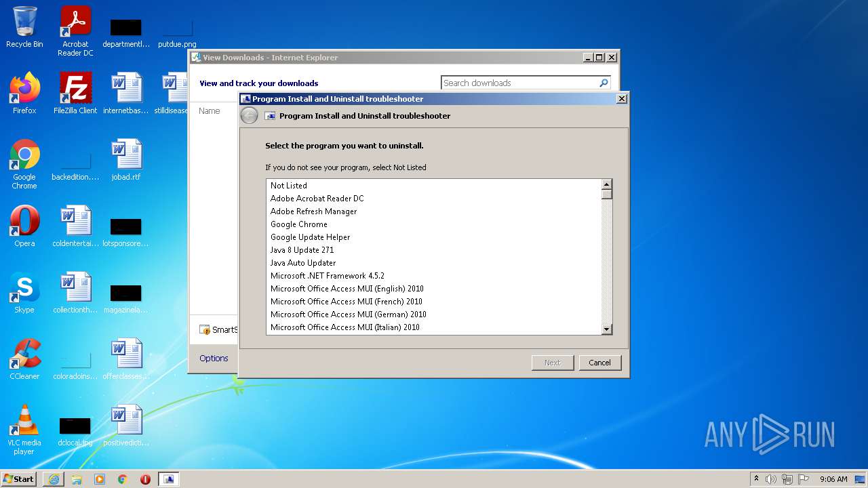
Task: Open the Start menu
Action: pyautogui.click(x=19, y=479)
